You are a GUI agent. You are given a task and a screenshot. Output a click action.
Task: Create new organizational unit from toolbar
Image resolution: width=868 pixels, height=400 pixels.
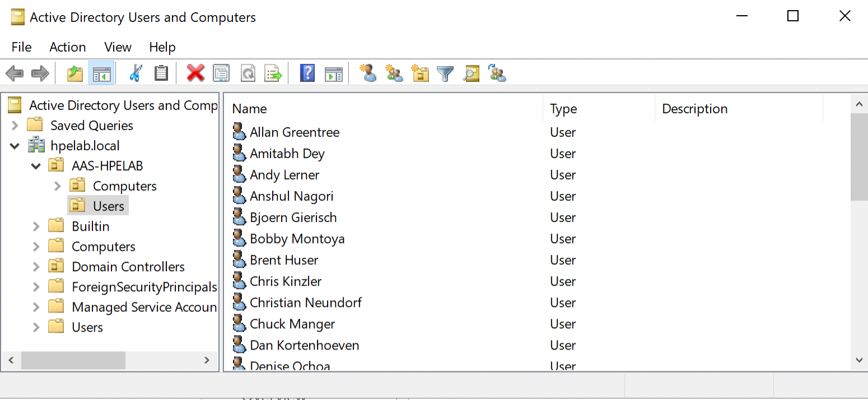coord(419,73)
